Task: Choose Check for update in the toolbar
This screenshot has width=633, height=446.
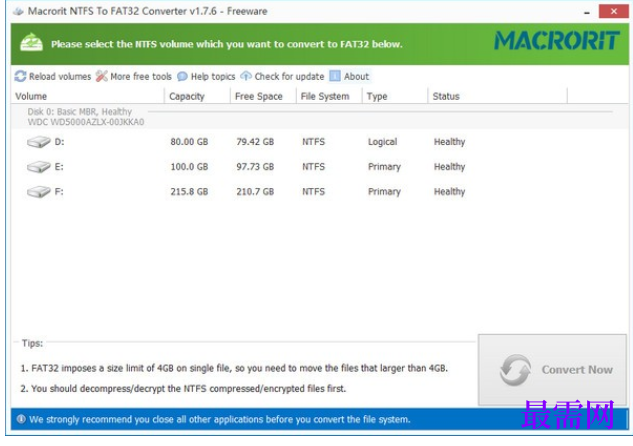Action: [283, 76]
